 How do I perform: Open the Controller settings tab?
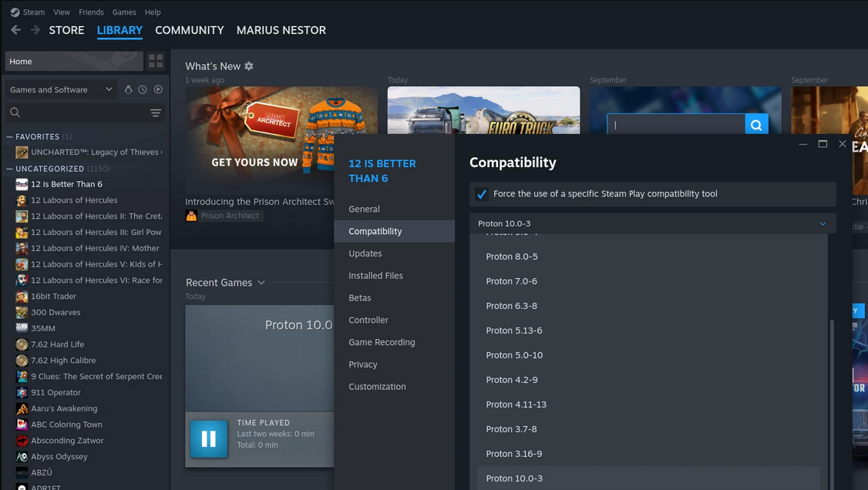(x=368, y=320)
